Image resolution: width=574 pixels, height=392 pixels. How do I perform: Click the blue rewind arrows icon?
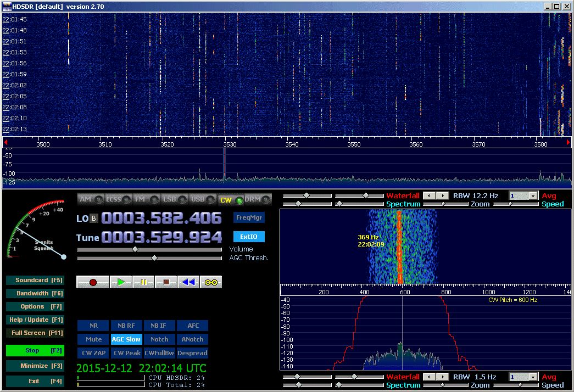188,282
